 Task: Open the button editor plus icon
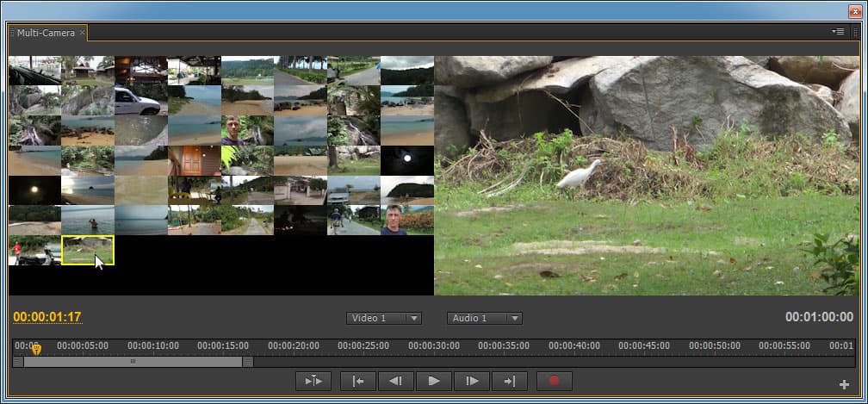point(846,384)
